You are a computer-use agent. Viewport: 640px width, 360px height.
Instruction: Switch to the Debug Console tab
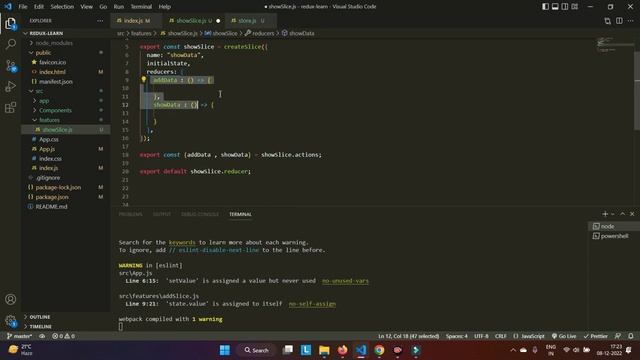point(200,214)
